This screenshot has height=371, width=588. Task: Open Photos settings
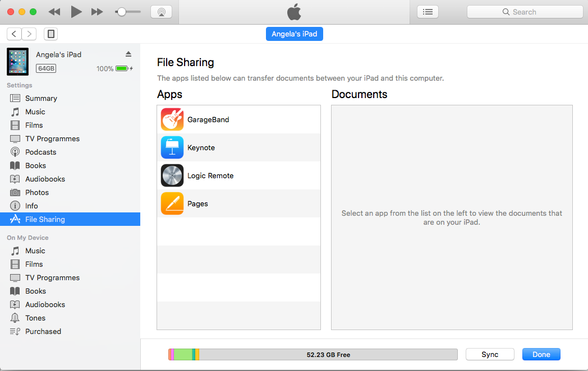70,193
